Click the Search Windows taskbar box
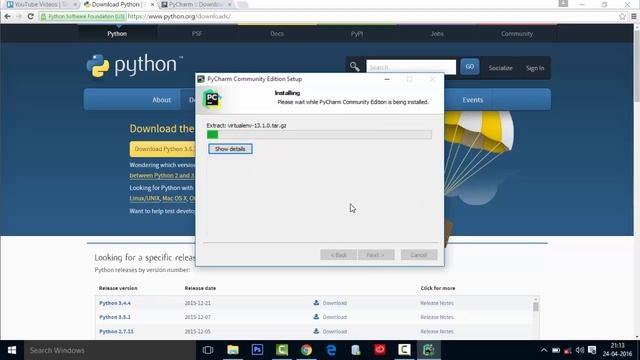This screenshot has width=640, height=360. [x=109, y=350]
